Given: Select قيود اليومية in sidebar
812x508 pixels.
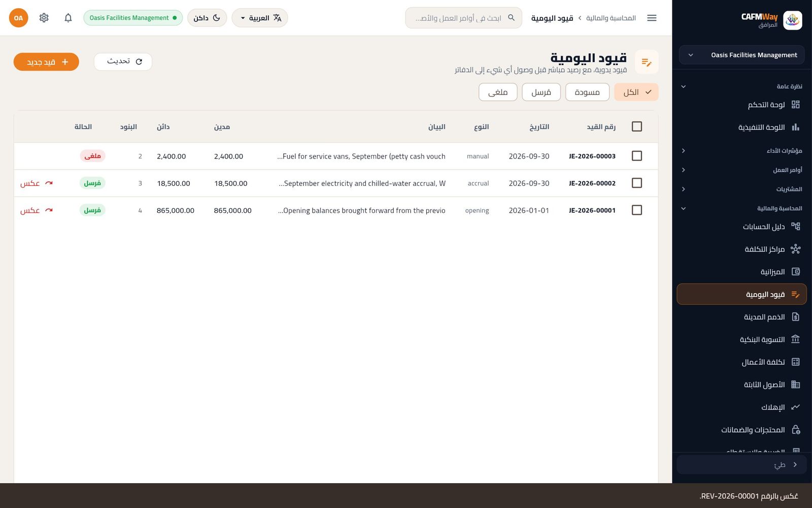Looking at the screenshot, I should (x=741, y=294).
